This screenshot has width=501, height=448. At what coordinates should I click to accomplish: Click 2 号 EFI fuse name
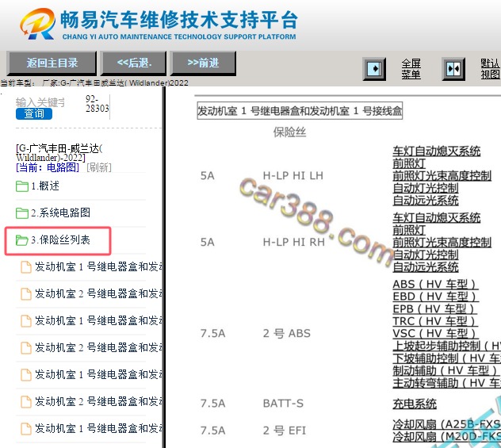285,431
